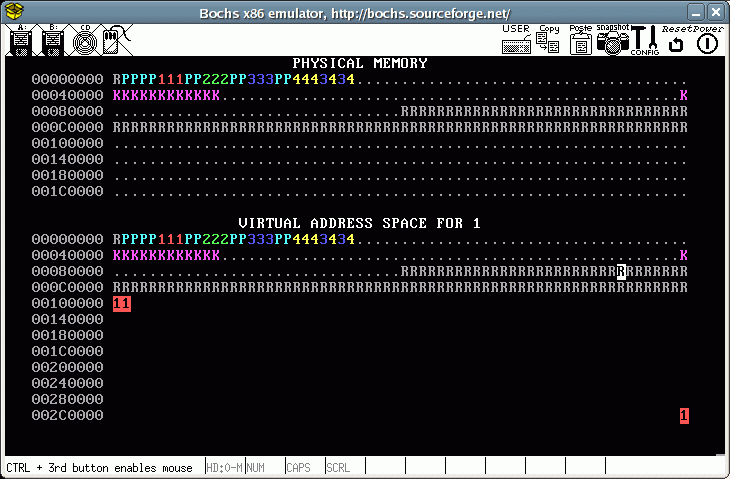Toggle the CD-ROM drive icon
Viewport: 730px width, 479px height.
[85, 41]
